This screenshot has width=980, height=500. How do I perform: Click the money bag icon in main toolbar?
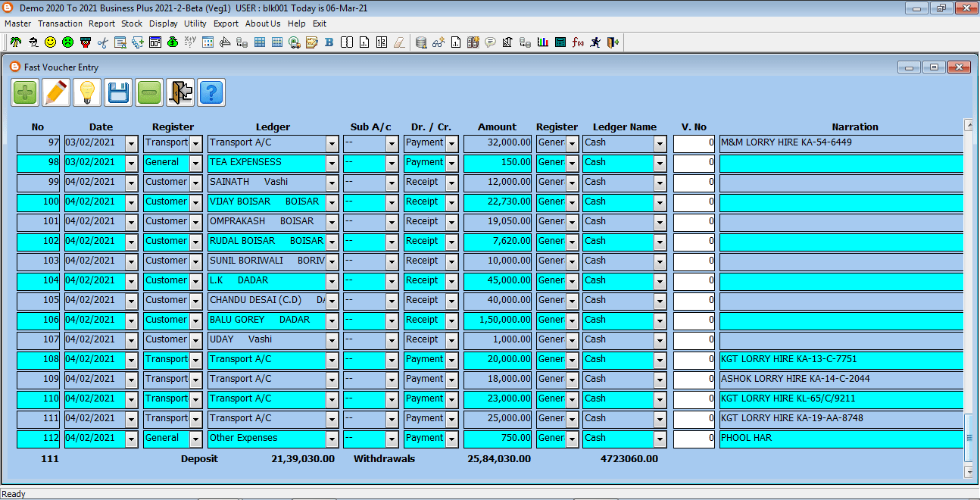(x=173, y=42)
